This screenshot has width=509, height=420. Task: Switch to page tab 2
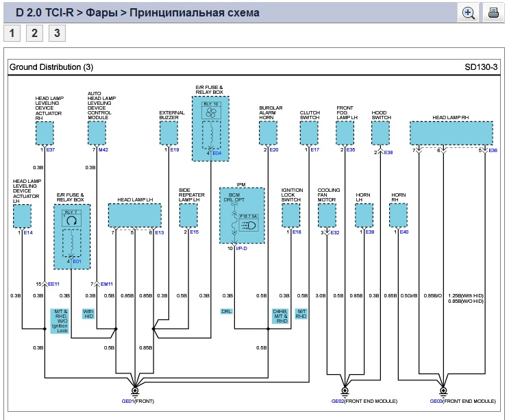(35, 33)
